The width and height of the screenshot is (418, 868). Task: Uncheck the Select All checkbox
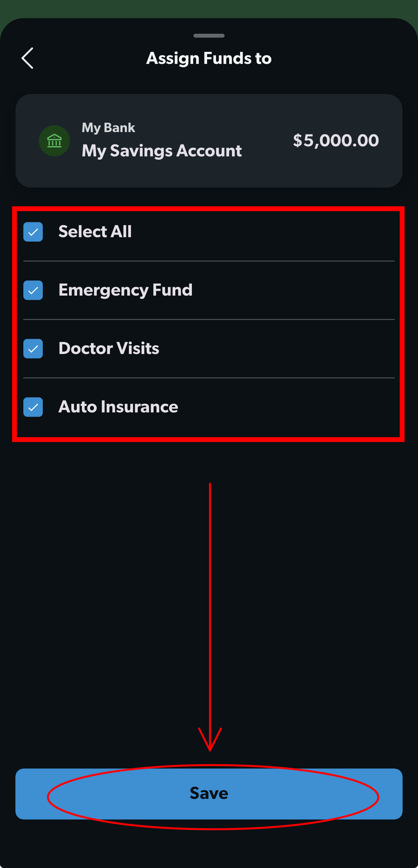pos(33,232)
